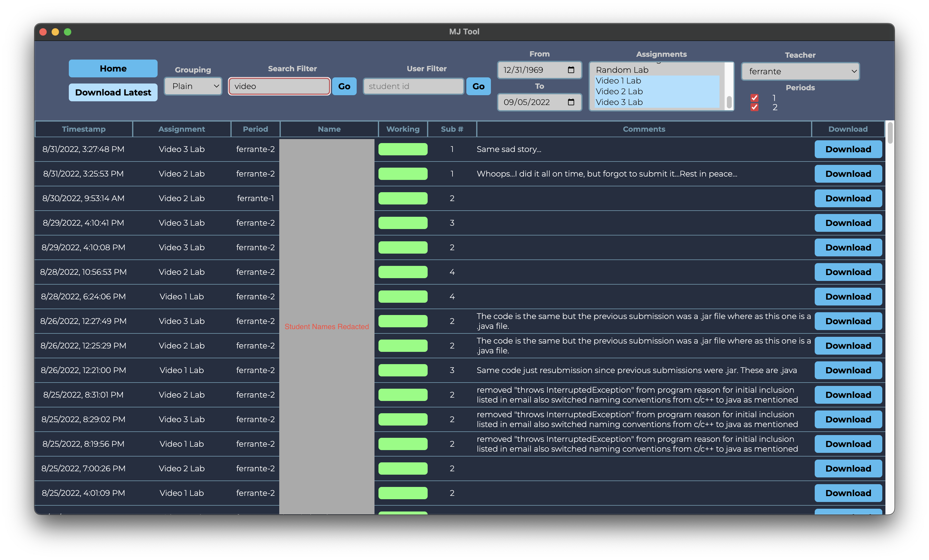Viewport: 929px width, 560px height.
Task: Click the yellow minimize window button
Action: [55, 32]
